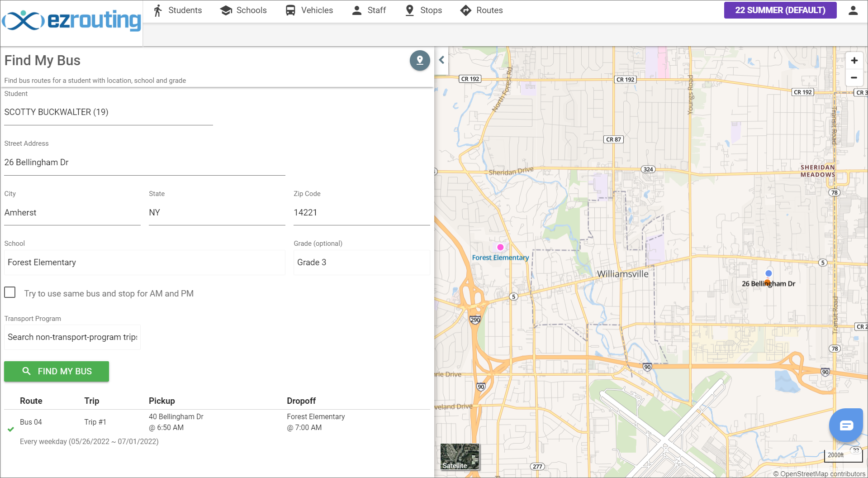
Task: Click the blue marker at 26 Bellingham Dr
Action: pos(768,273)
